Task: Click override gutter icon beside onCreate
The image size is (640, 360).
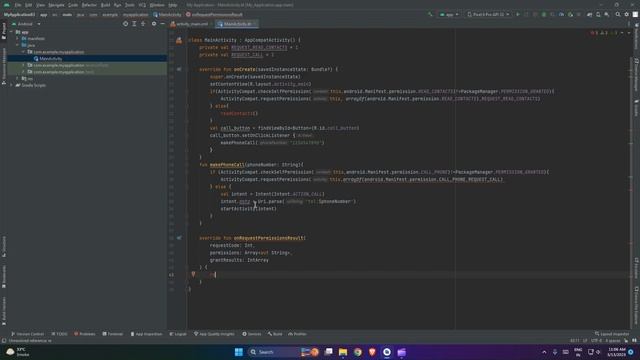Action: click(179, 69)
